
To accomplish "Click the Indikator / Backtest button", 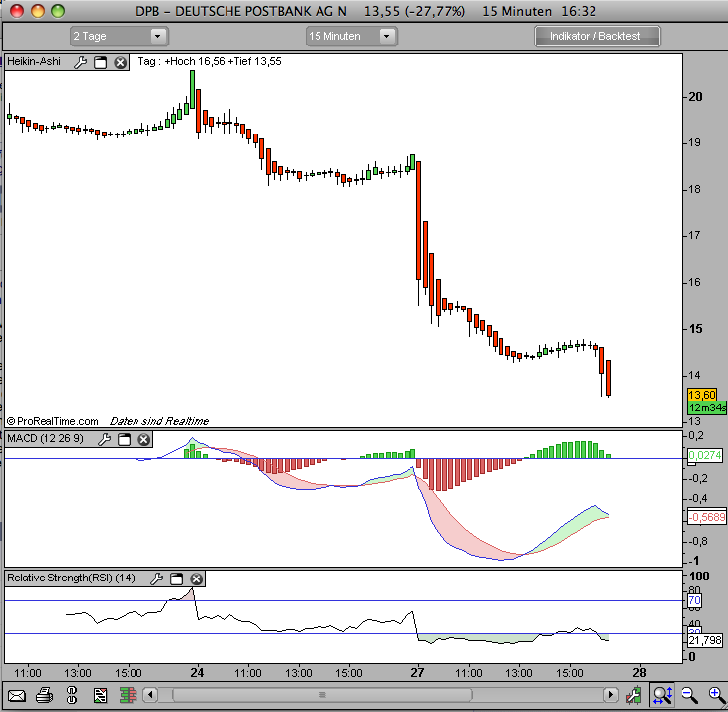I will [x=597, y=37].
